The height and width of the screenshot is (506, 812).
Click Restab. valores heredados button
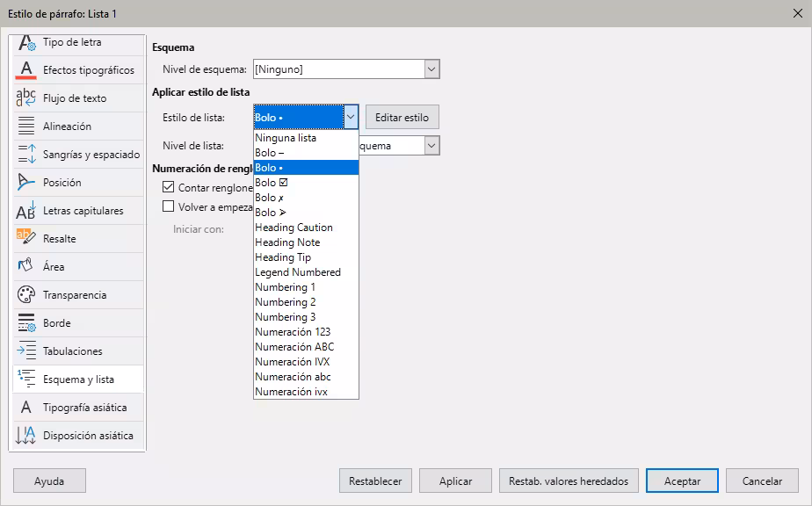(x=569, y=481)
